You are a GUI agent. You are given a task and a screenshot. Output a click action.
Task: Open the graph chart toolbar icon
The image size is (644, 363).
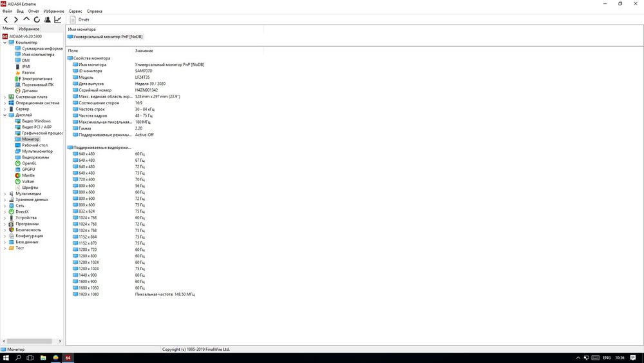(x=57, y=19)
